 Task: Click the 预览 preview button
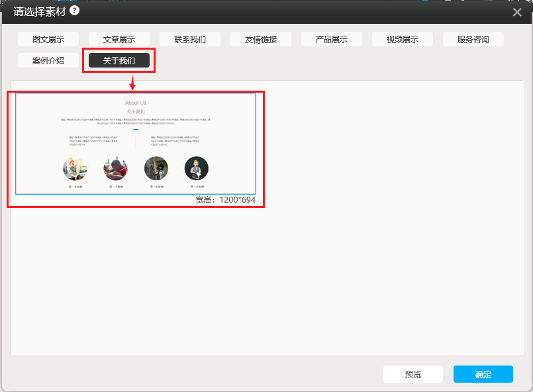click(413, 374)
